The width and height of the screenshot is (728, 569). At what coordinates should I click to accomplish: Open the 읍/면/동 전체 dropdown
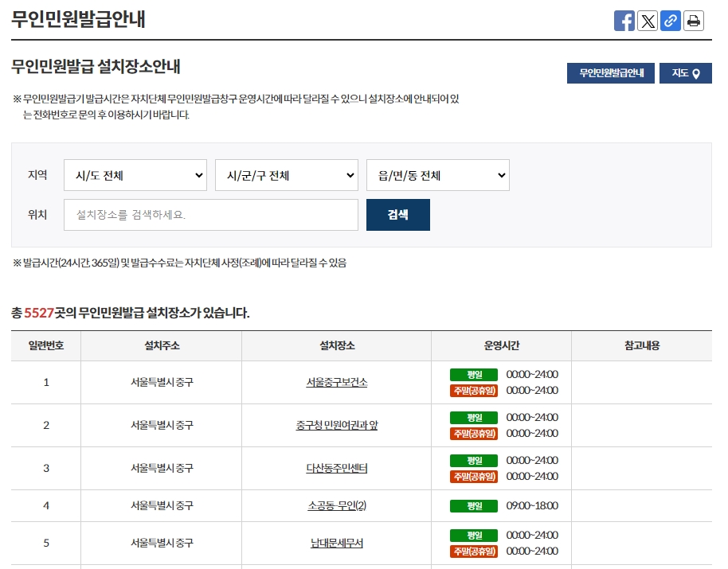437,175
